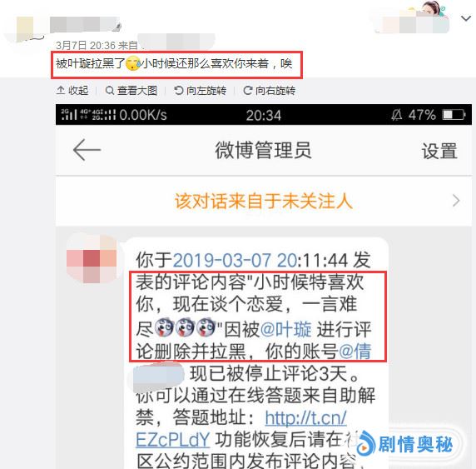
Task: Click the 剧情奥秘 watermark logo
Action: [405, 445]
